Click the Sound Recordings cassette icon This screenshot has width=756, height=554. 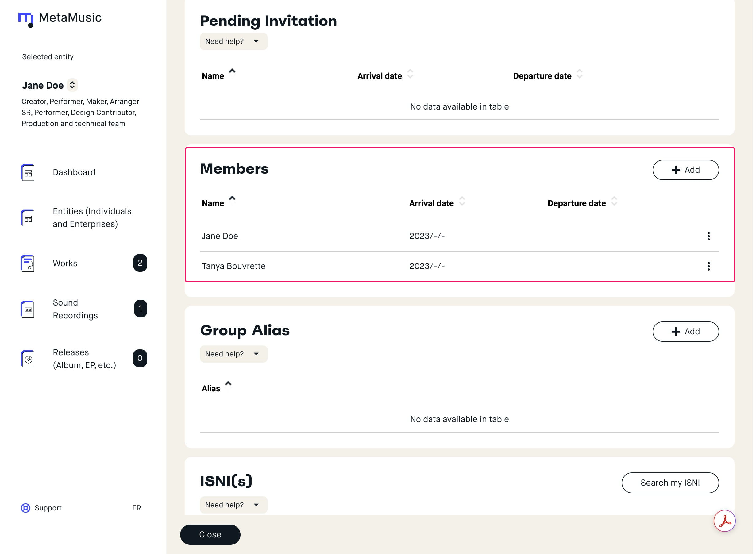(28, 309)
